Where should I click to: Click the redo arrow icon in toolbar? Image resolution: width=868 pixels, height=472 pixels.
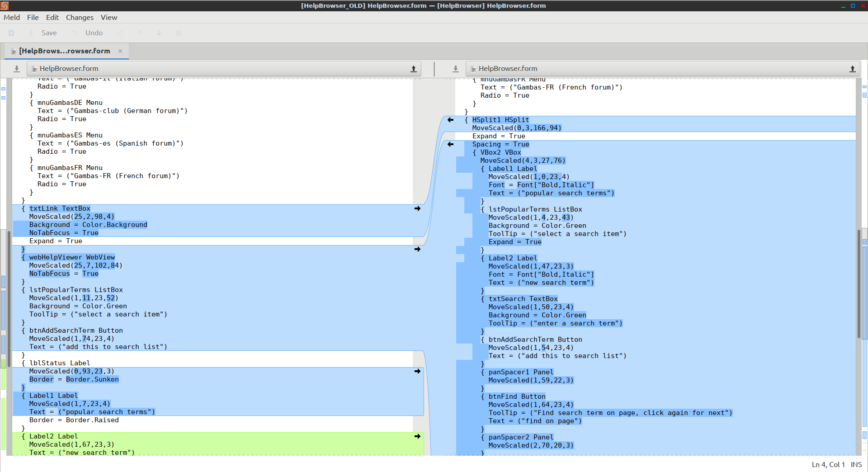pos(120,33)
